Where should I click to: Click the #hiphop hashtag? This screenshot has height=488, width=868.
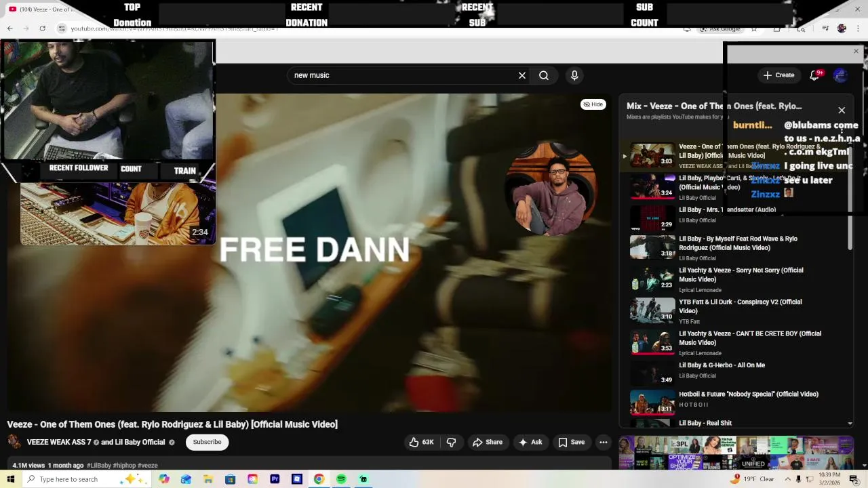coord(124,466)
